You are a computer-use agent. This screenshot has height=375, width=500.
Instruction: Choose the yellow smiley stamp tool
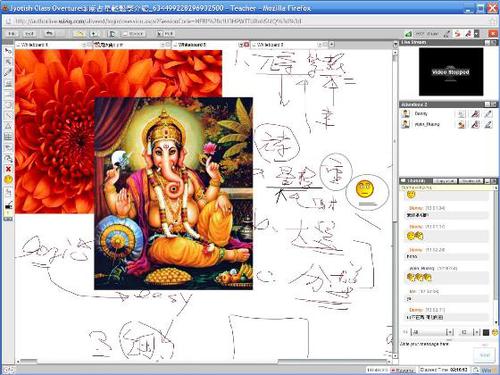8,180
